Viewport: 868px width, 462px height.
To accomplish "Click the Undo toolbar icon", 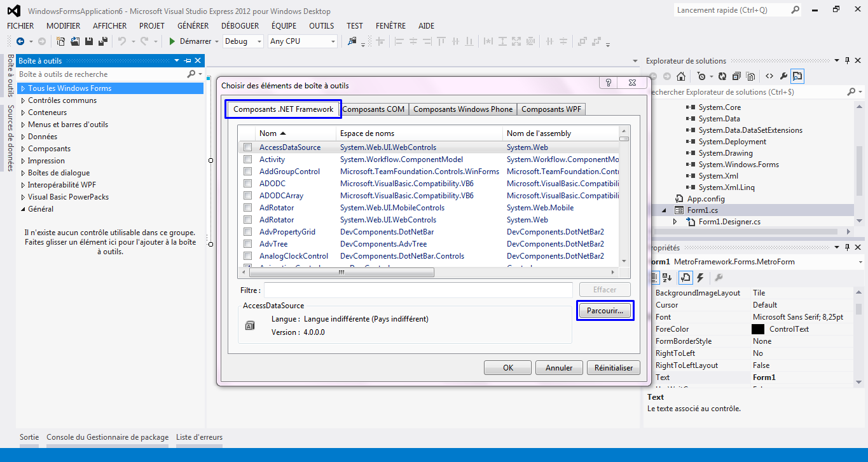I will coord(122,41).
